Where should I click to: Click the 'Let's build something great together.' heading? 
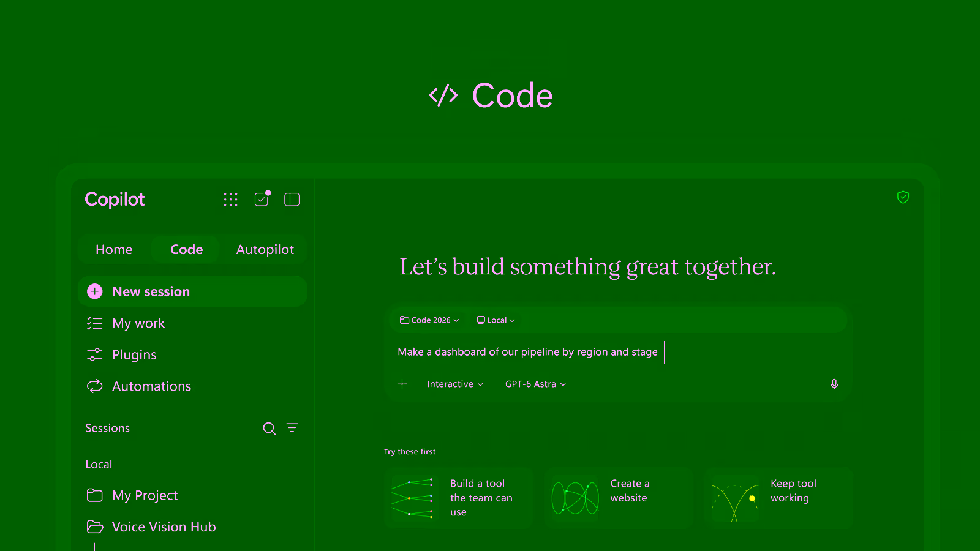pyautogui.click(x=587, y=267)
